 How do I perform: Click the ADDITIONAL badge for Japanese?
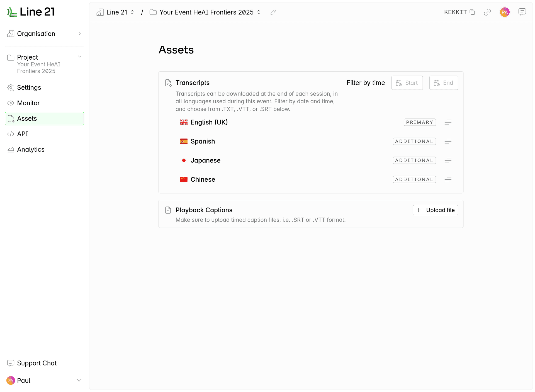414,160
